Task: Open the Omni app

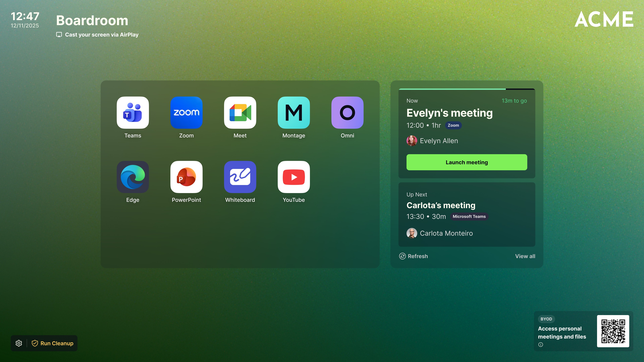Action: coord(347,113)
